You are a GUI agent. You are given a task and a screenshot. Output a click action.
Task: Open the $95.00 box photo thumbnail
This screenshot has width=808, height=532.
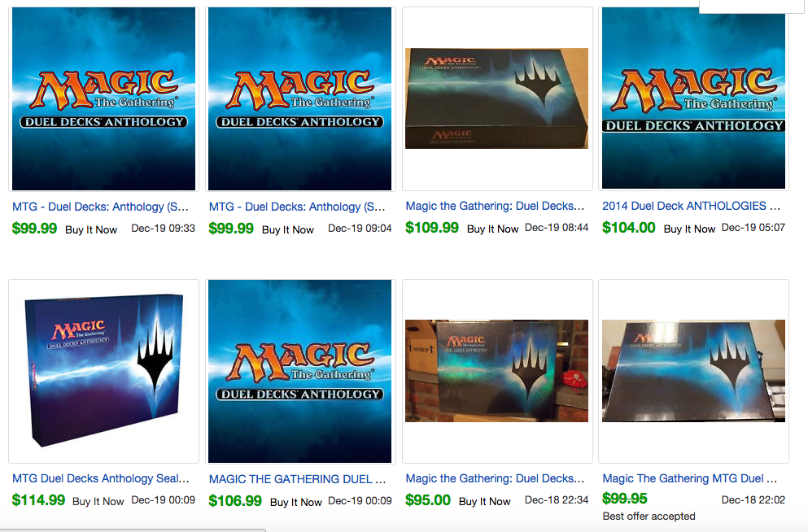coord(496,371)
